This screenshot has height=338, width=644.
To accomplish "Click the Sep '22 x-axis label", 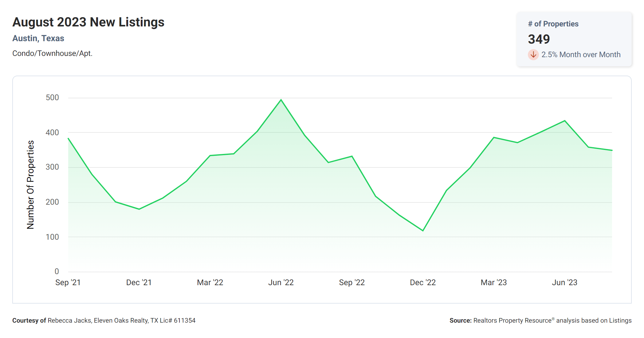I will pos(352,282).
